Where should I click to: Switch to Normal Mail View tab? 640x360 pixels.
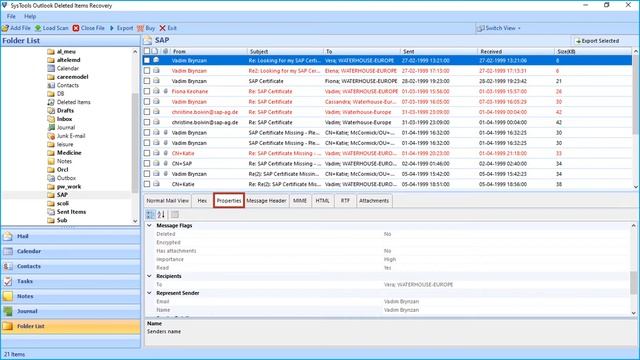click(167, 201)
